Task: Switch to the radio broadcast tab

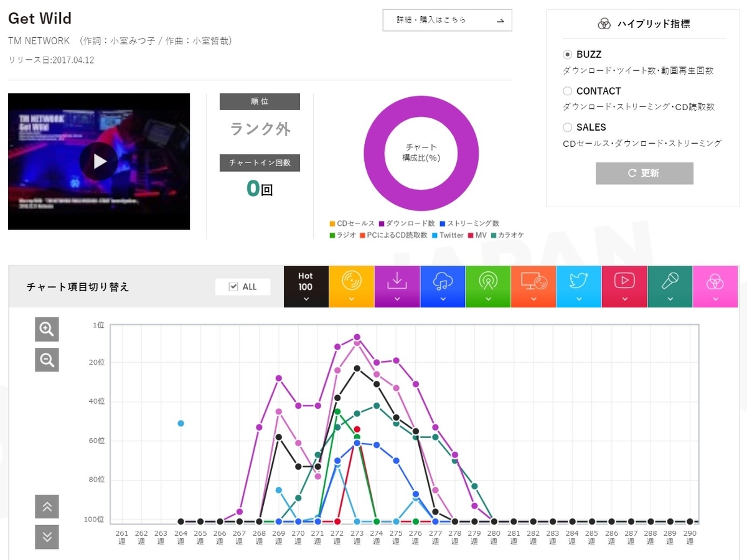Action: [488, 286]
